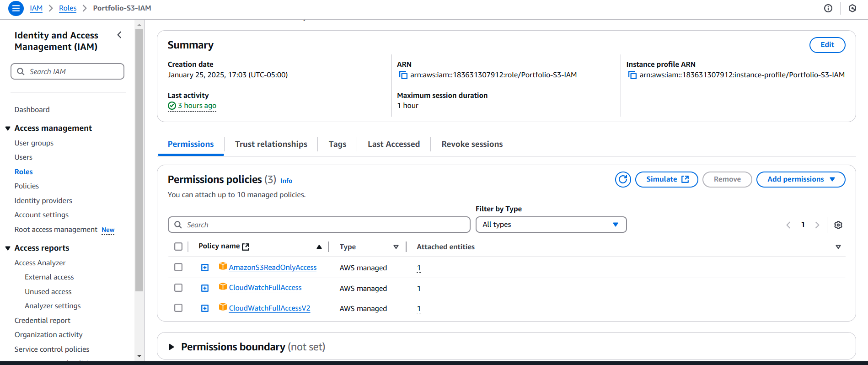Go to previous page of policies
Screen dimensions: 868x365
[788, 225]
